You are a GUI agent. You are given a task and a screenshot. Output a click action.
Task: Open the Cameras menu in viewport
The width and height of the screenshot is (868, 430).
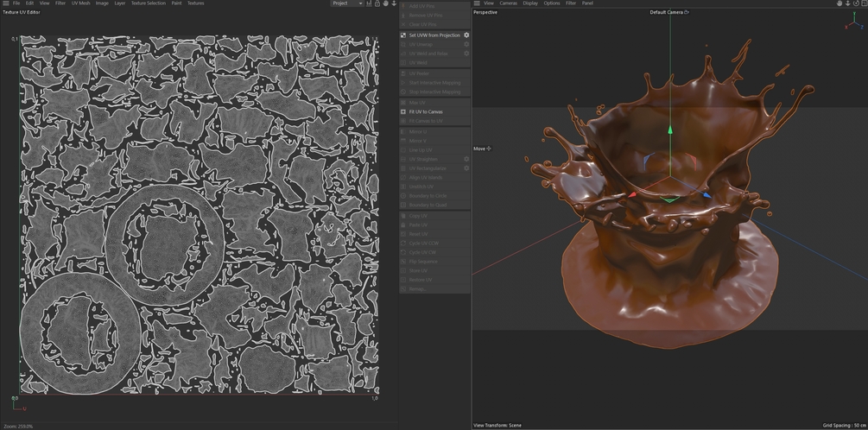tap(508, 3)
